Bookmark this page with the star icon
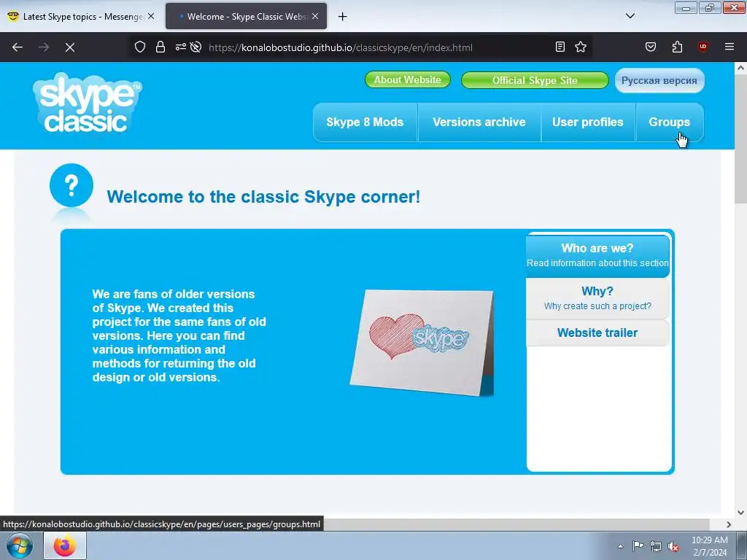The image size is (747, 560). (x=581, y=47)
